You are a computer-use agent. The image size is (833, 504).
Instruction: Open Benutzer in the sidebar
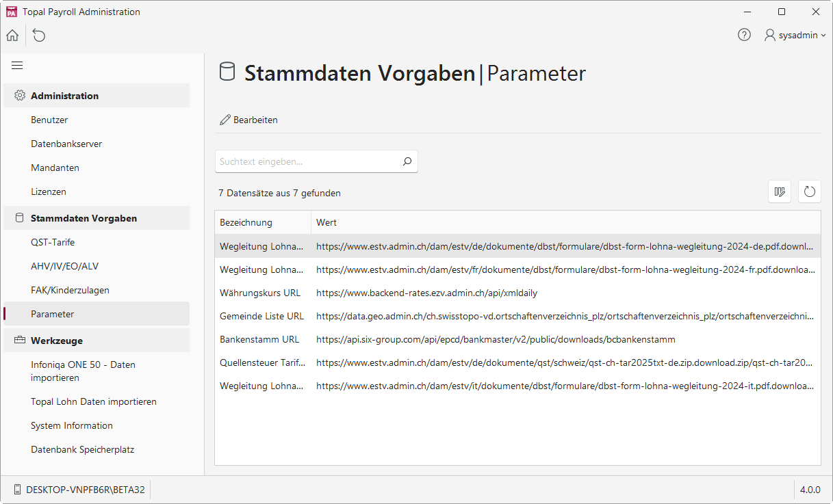49,120
